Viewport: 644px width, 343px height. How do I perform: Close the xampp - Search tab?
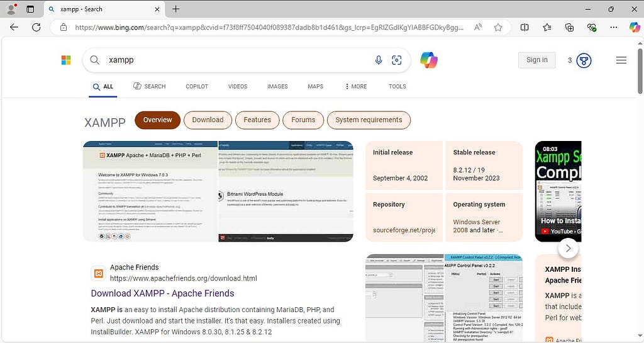(x=157, y=9)
